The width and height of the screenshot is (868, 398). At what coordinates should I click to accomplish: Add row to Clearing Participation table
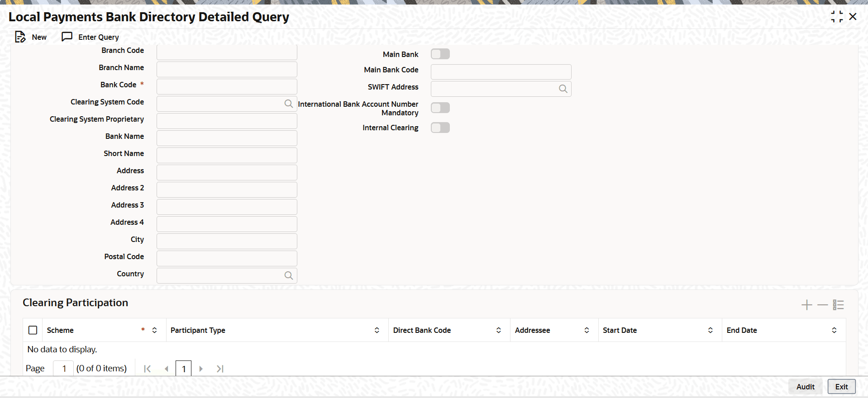point(806,305)
